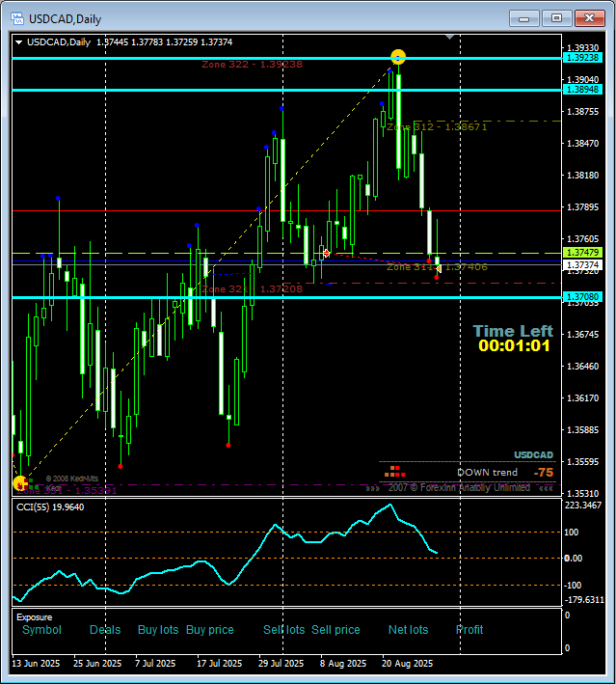The width and height of the screenshot is (616, 684).
Task: Click the red arrow marker near 1.37479 line
Action: pos(327,253)
